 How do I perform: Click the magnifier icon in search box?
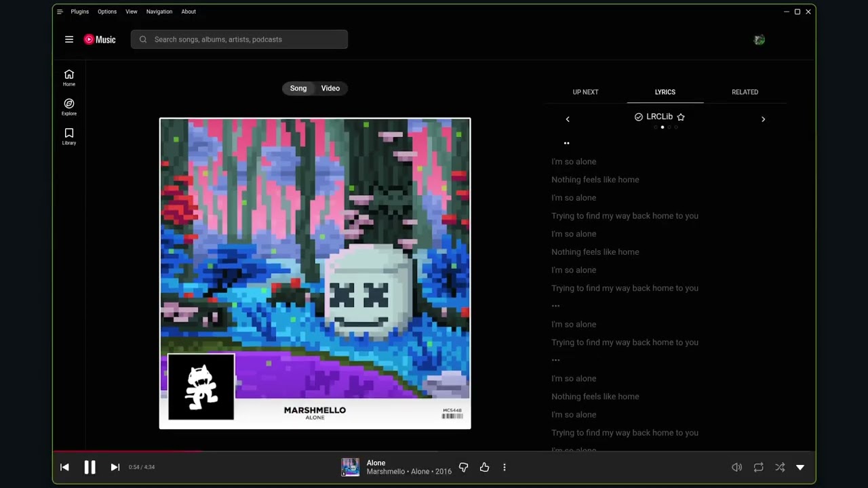(143, 39)
